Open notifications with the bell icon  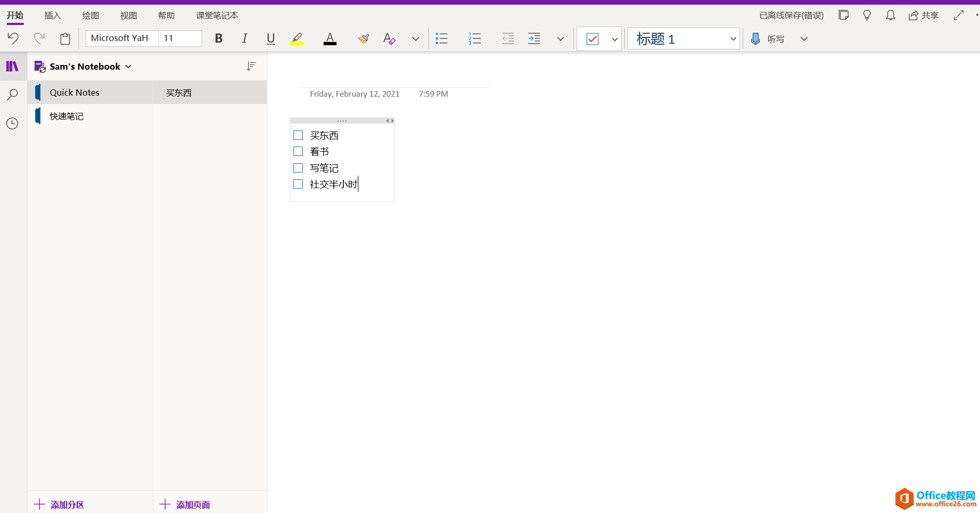[890, 15]
